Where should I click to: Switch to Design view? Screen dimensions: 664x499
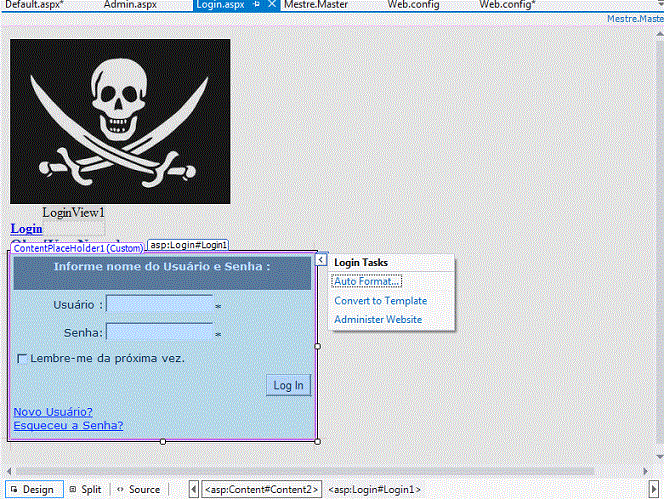(34, 489)
